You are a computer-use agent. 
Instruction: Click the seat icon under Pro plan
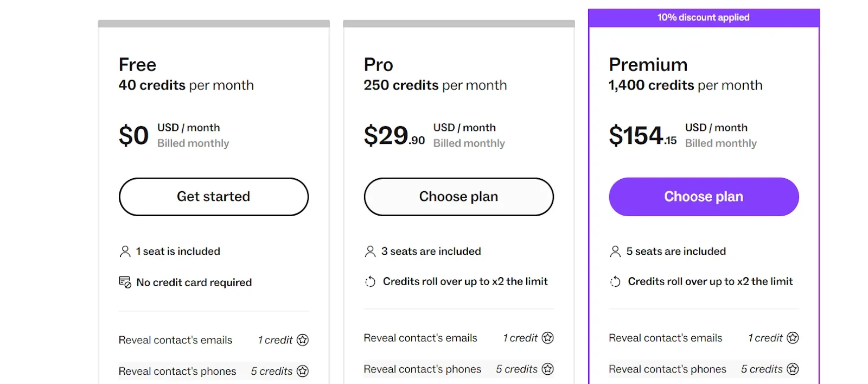[x=371, y=251]
